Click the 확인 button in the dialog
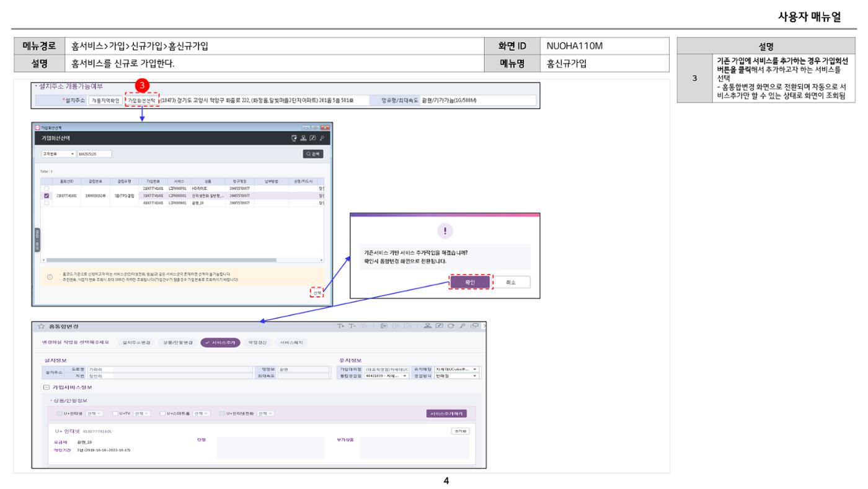This screenshot has width=868, height=489. click(x=470, y=282)
